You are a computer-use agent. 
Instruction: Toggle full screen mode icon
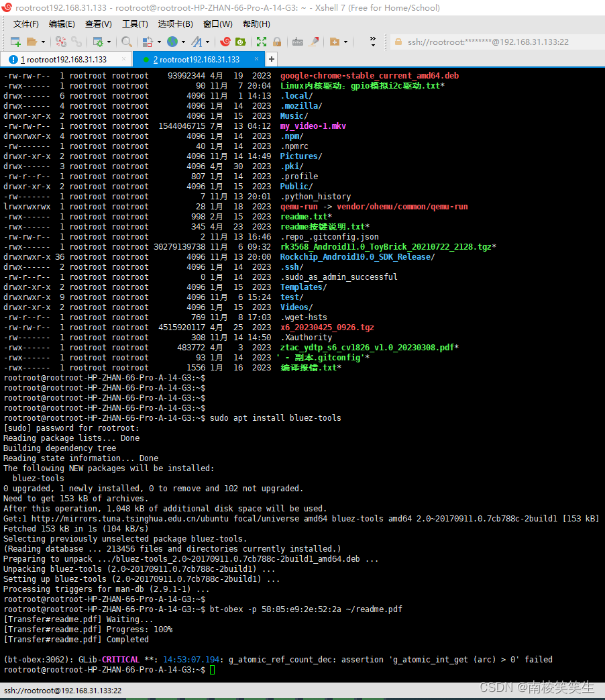pos(262,42)
